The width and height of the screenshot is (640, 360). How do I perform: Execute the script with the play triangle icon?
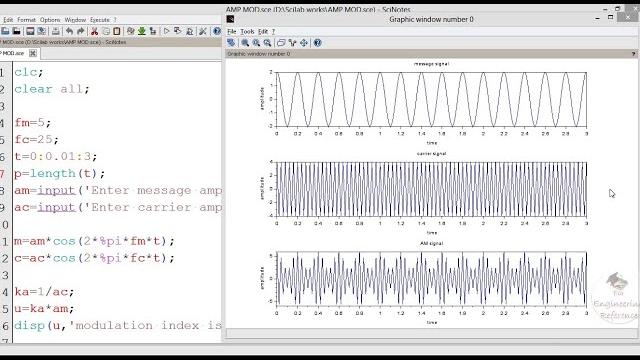point(167,31)
